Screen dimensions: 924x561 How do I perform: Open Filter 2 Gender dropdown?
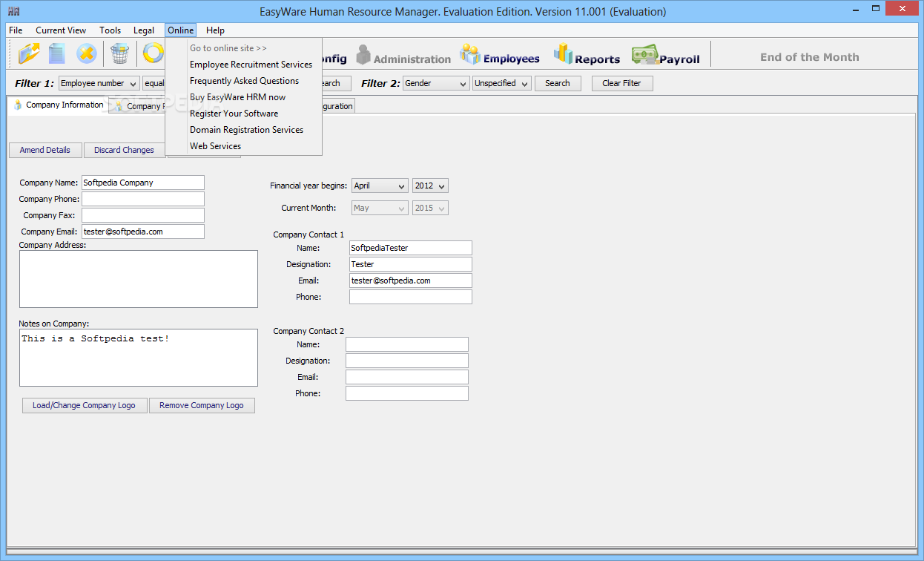click(436, 83)
